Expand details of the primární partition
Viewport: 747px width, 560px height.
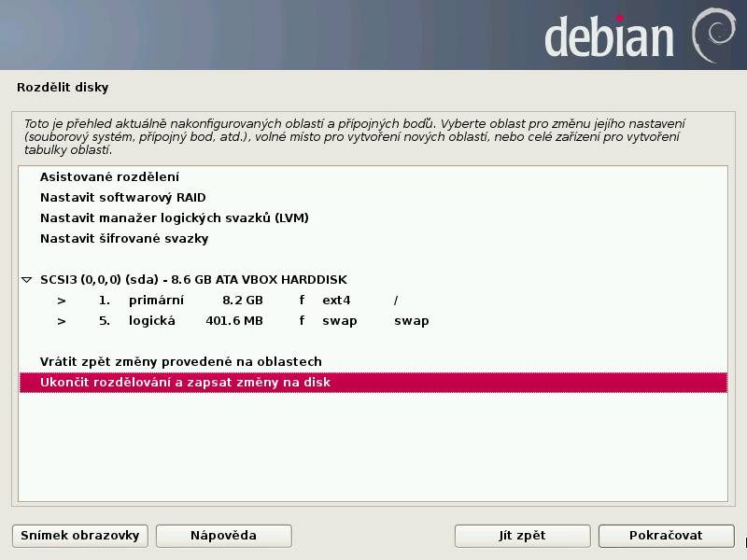point(61,300)
